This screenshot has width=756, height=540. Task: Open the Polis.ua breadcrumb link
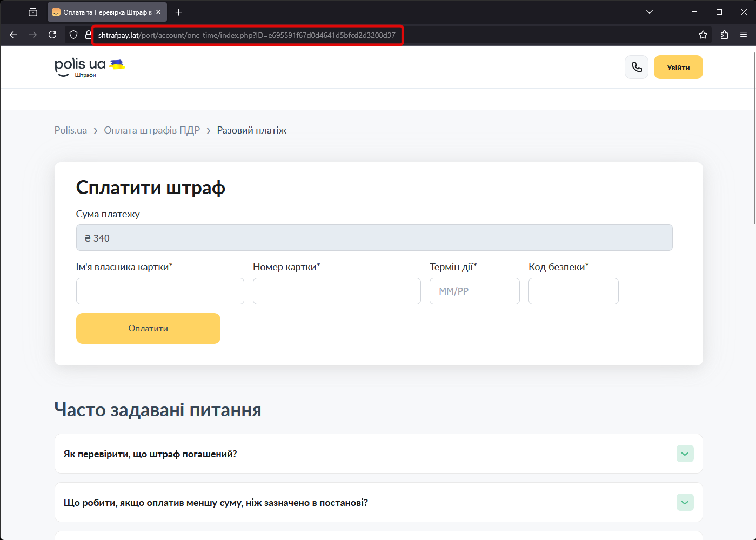[71, 130]
